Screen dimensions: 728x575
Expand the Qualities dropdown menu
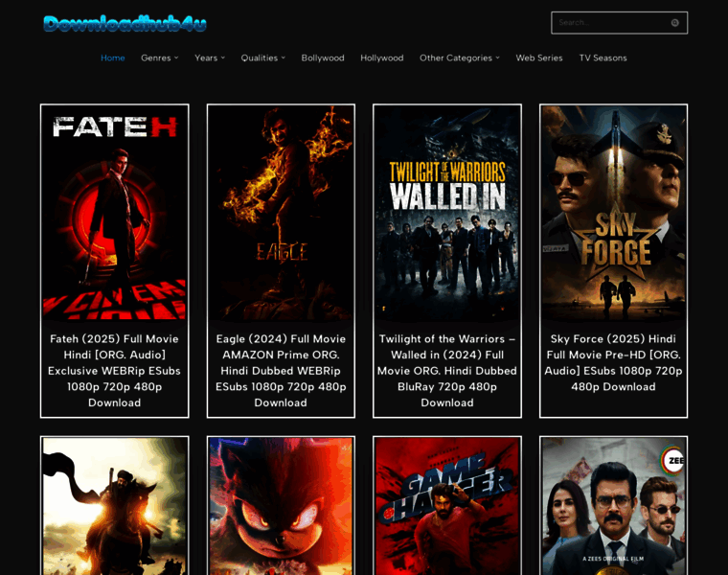(263, 58)
